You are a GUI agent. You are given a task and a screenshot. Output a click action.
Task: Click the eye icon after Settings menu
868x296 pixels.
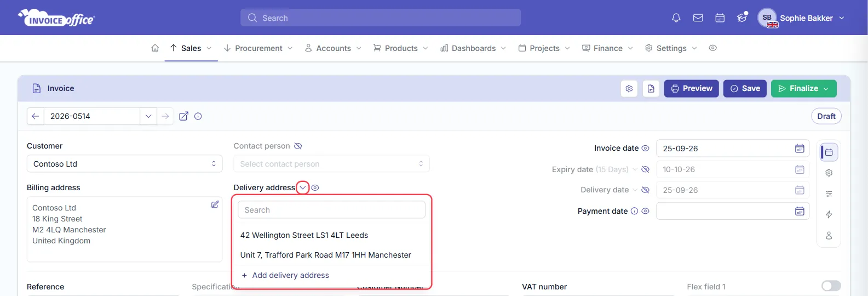point(712,48)
